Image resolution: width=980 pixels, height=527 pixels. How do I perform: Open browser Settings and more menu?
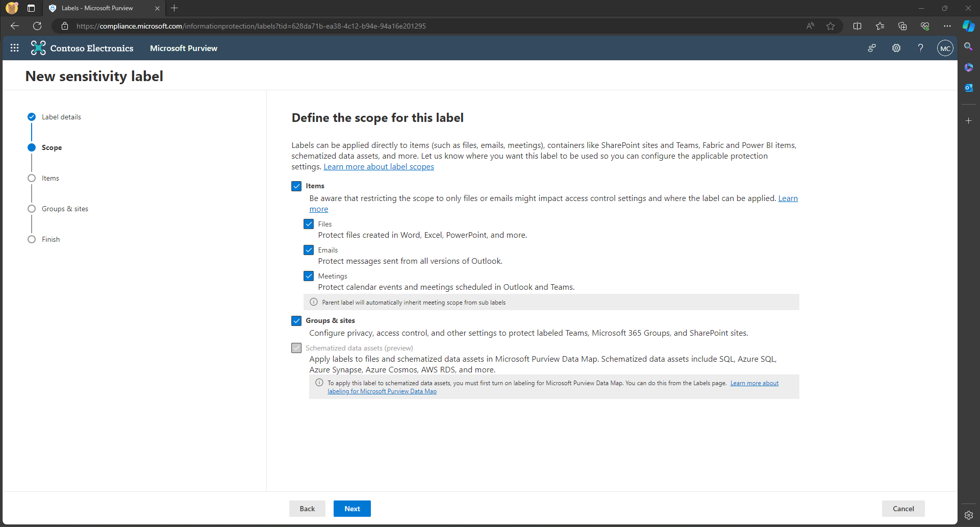pyautogui.click(x=947, y=26)
